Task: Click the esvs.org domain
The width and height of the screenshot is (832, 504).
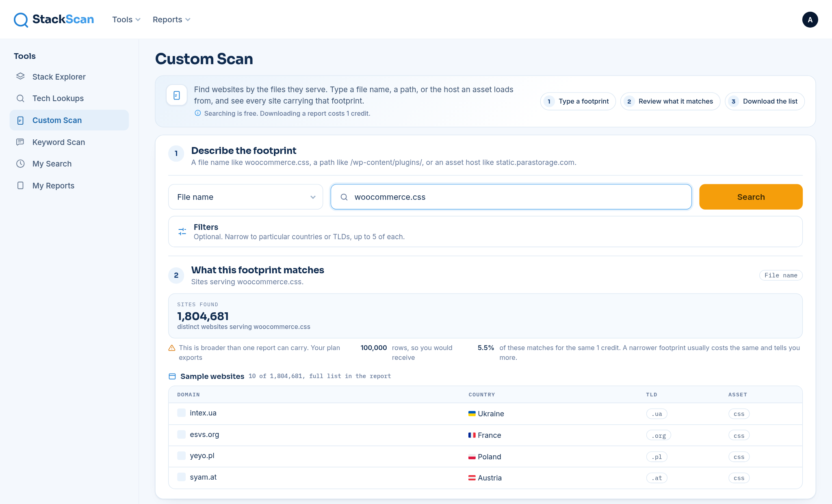Action: point(204,434)
